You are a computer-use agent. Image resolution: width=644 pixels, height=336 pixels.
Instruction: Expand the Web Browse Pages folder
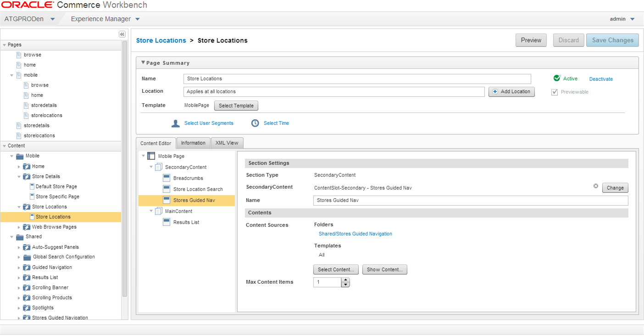coord(19,227)
